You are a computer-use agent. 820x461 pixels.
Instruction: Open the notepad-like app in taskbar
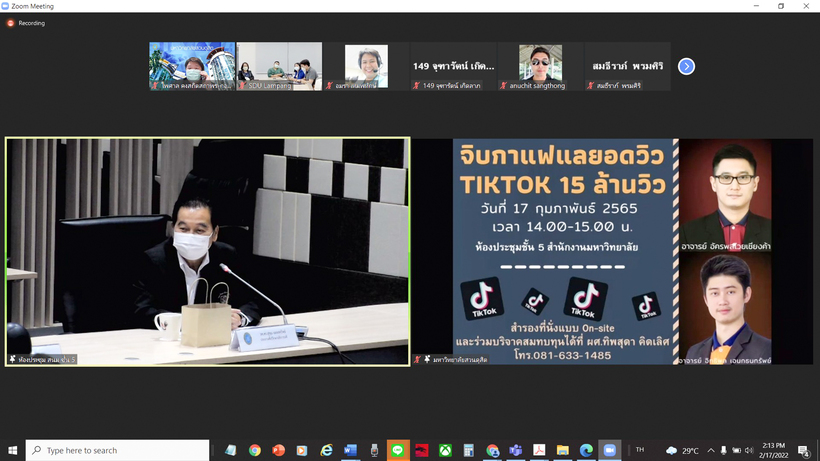(x=231, y=450)
